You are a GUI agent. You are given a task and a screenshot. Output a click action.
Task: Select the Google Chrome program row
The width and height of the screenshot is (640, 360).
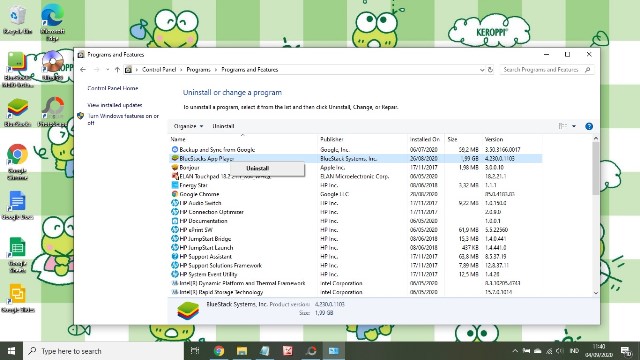[356, 194]
